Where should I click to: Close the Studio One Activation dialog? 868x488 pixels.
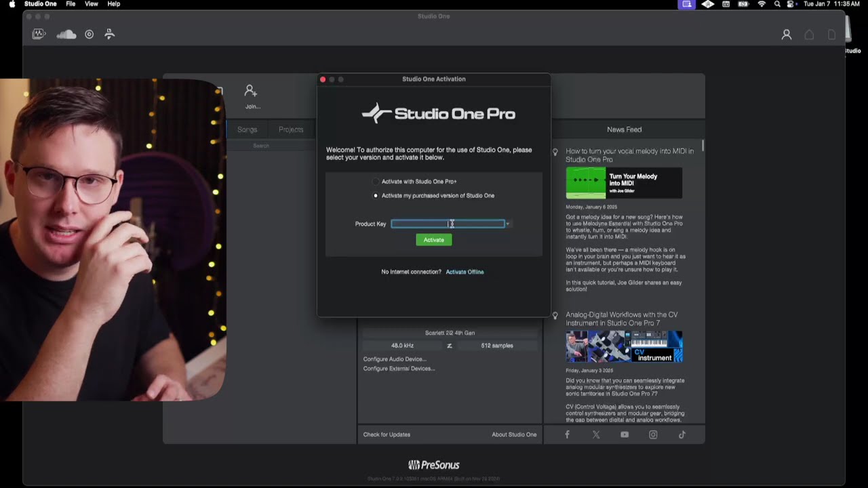click(323, 79)
